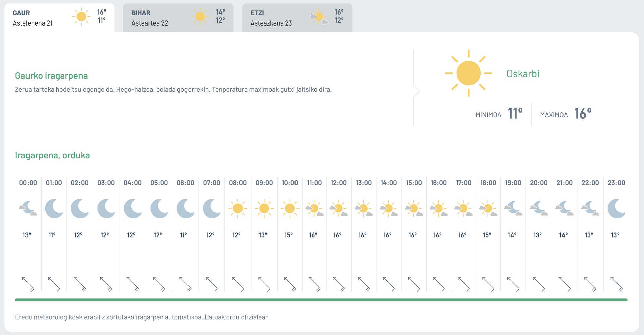This screenshot has width=644, height=335.
Task: Click the Gaurko iragarpena heading
Action: coord(51,76)
